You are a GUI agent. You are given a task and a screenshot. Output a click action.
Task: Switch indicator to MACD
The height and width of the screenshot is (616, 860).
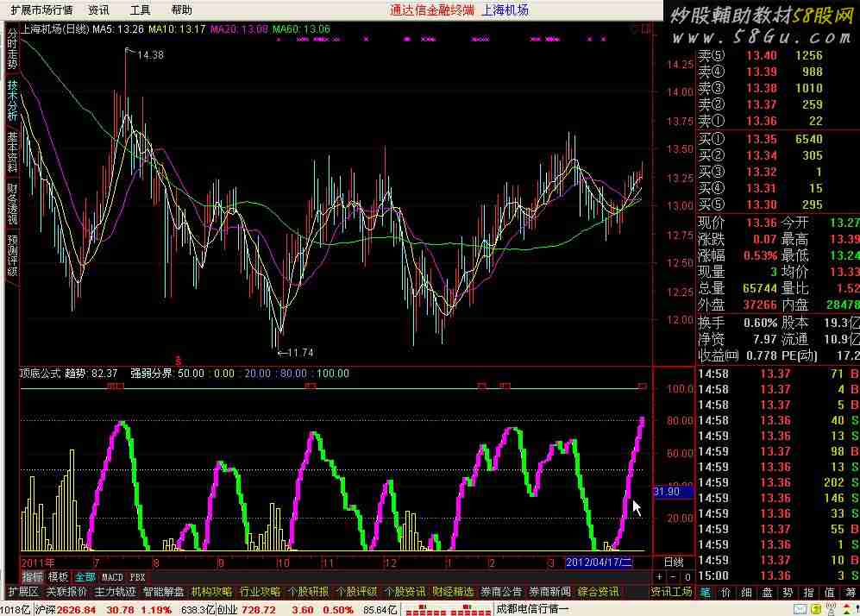click(x=112, y=577)
